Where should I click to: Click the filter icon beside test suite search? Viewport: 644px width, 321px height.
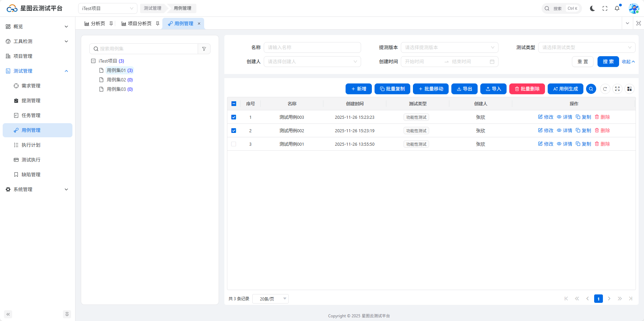[x=204, y=49]
